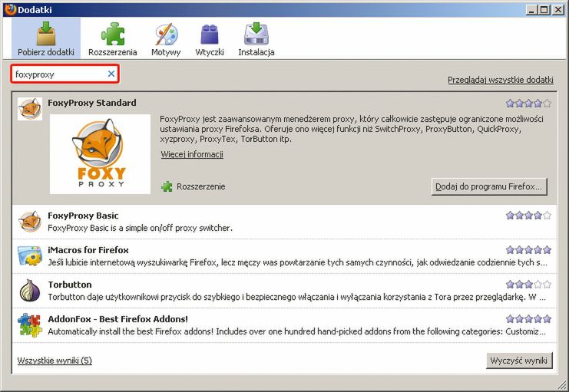Open the Instalacja drive icon
Screen dimensions: 569x392
point(256,34)
